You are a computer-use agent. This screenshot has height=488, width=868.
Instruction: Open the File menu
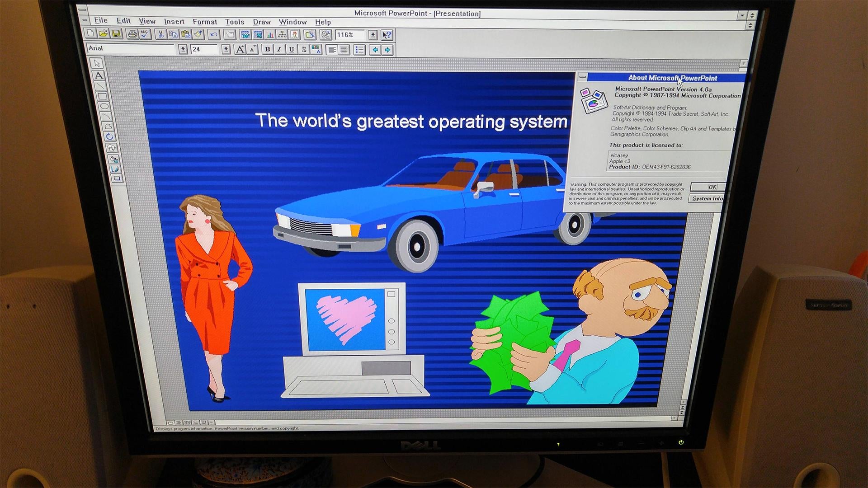click(x=101, y=20)
